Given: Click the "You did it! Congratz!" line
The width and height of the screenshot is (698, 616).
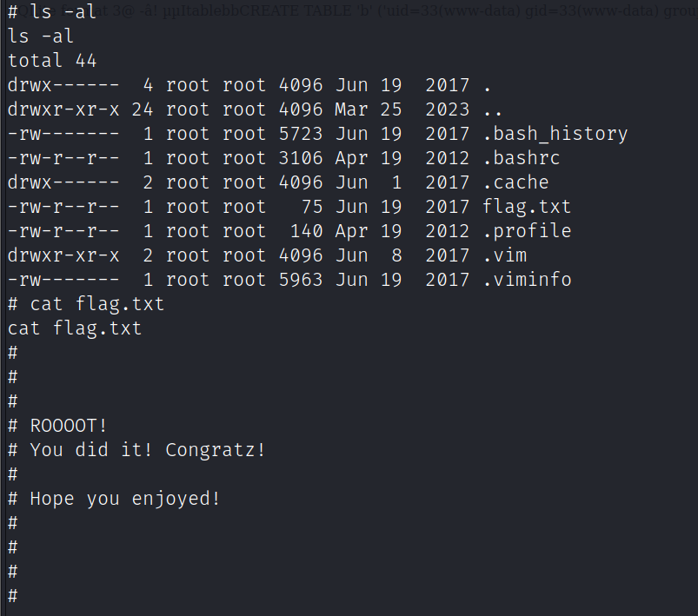Looking at the screenshot, I should pyautogui.click(x=148, y=450).
